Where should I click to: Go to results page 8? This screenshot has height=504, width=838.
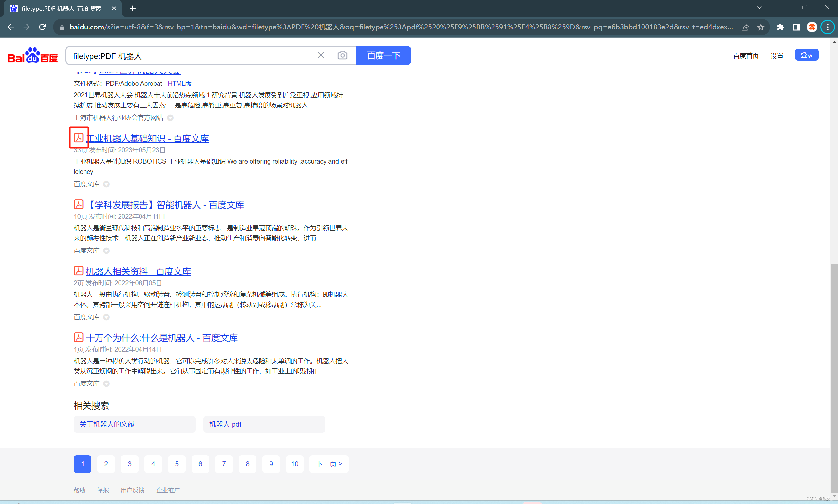[x=248, y=464]
